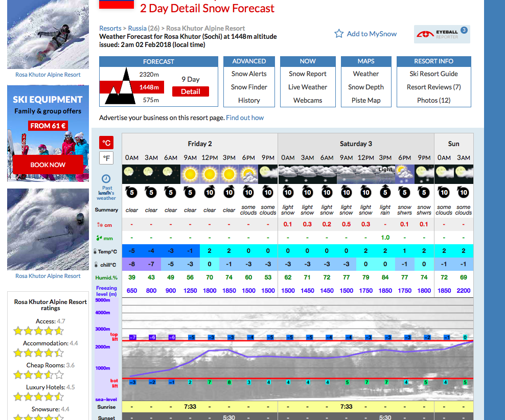The width and height of the screenshot is (505, 420).
Task: Click BOOK NOW on ski equipment ad
Action: coord(48,165)
